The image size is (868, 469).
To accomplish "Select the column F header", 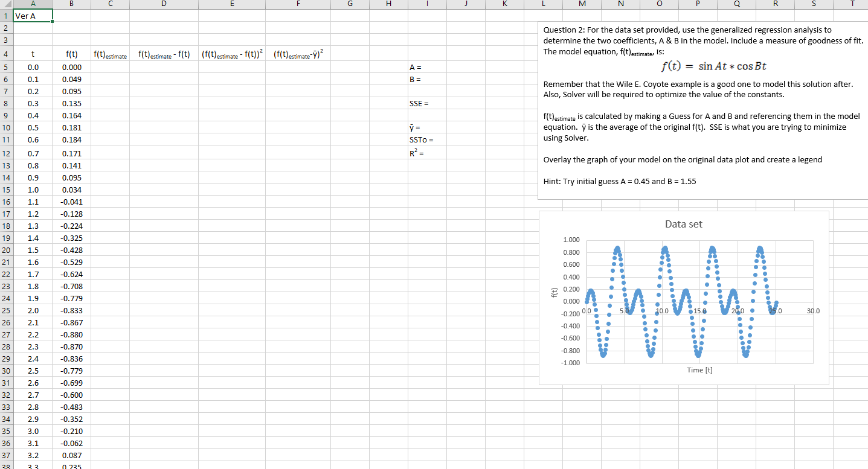I will coord(298,4).
